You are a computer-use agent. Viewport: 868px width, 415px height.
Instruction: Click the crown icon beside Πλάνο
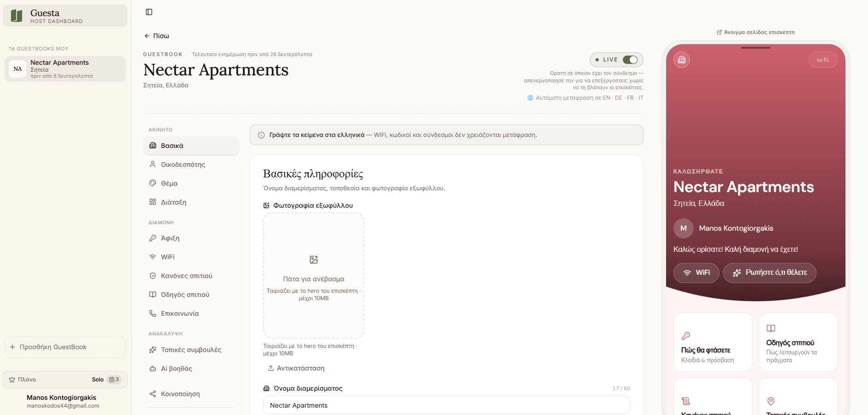pos(12,380)
